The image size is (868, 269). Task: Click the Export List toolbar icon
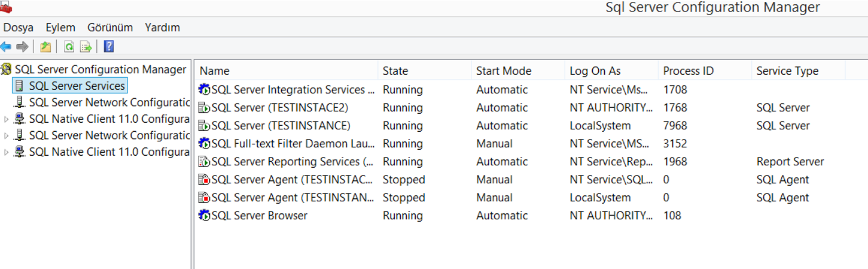(86, 47)
